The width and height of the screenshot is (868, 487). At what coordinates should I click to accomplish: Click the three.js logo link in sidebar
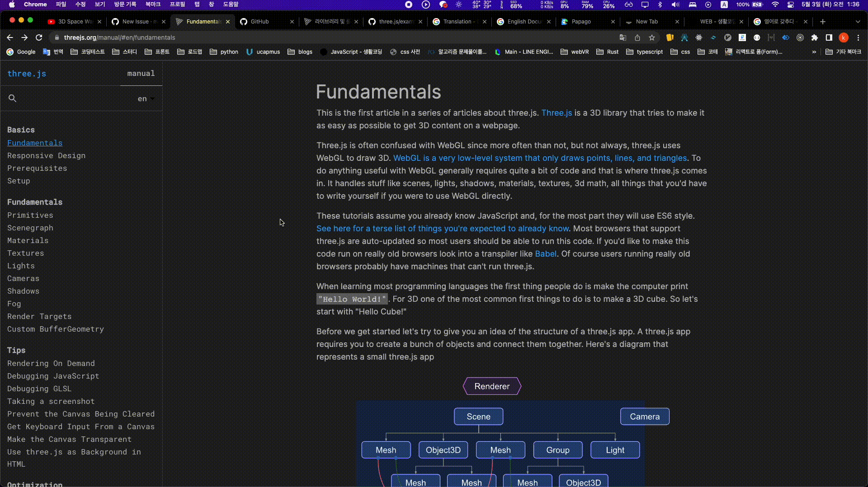[27, 74]
